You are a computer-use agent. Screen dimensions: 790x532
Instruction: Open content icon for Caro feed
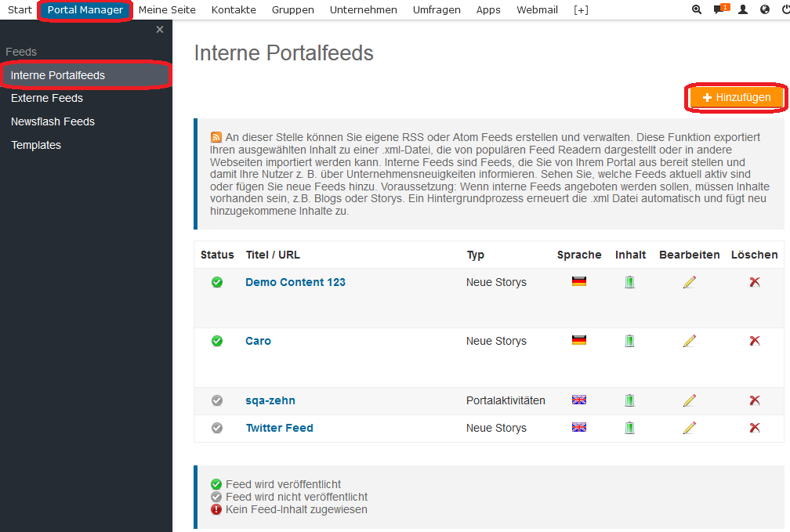630,341
